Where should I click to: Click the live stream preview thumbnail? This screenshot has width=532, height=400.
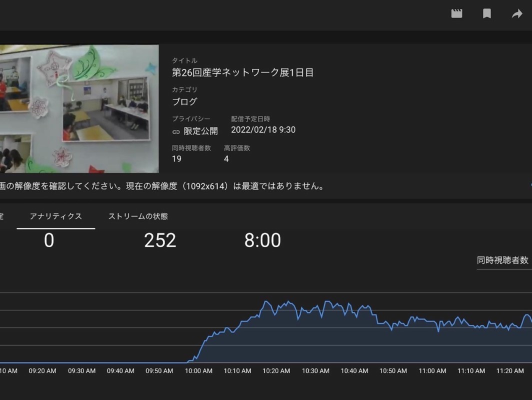79,108
